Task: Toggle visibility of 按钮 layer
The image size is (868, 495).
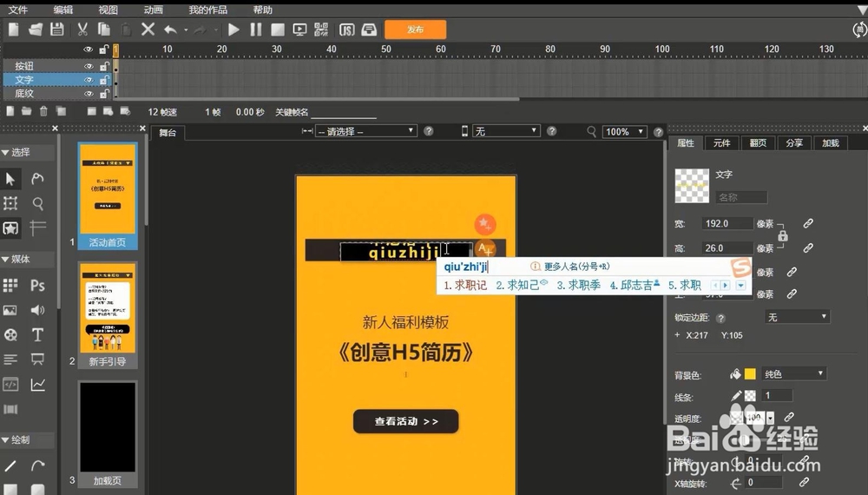Action: coord(88,66)
